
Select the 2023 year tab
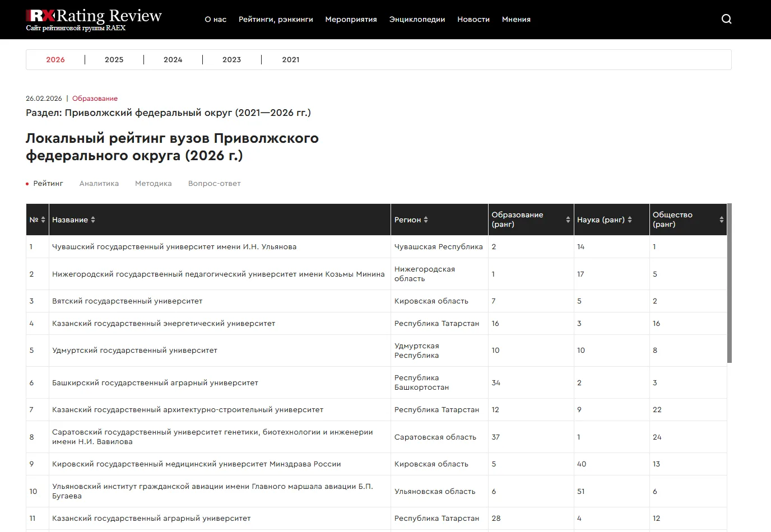(x=231, y=59)
